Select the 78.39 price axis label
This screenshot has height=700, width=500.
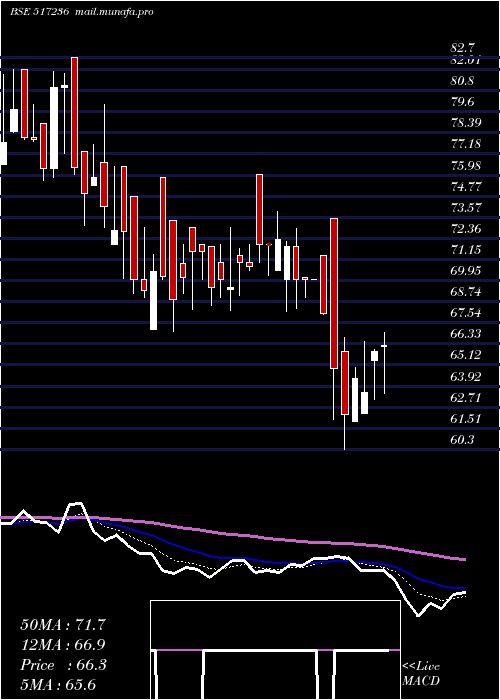pyautogui.click(x=466, y=123)
